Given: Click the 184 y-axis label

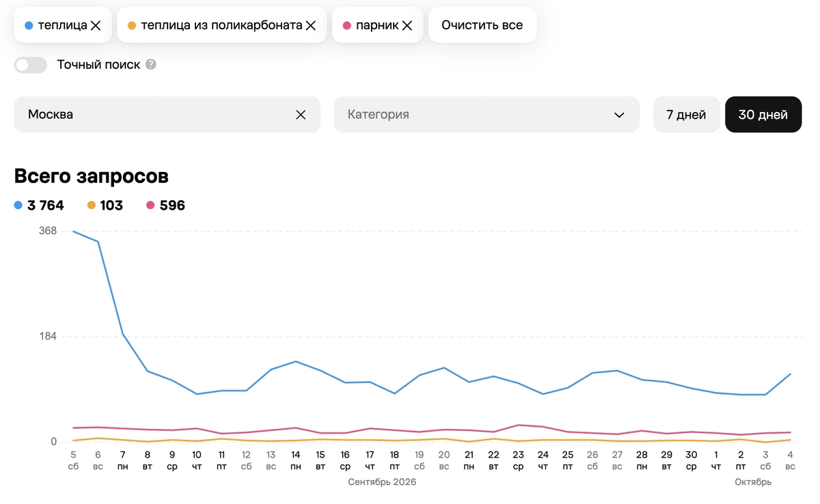Looking at the screenshot, I should click(x=48, y=336).
